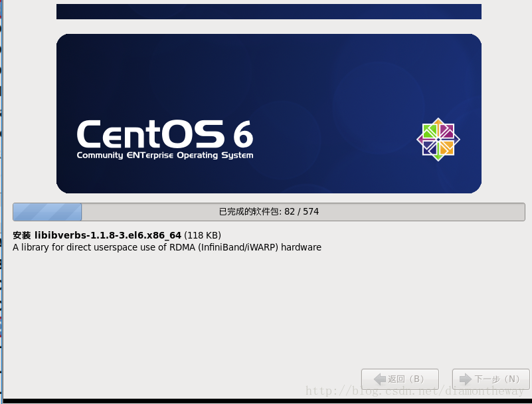The image size is (532, 404).
Task: Click the package install progress bar
Action: (269, 212)
